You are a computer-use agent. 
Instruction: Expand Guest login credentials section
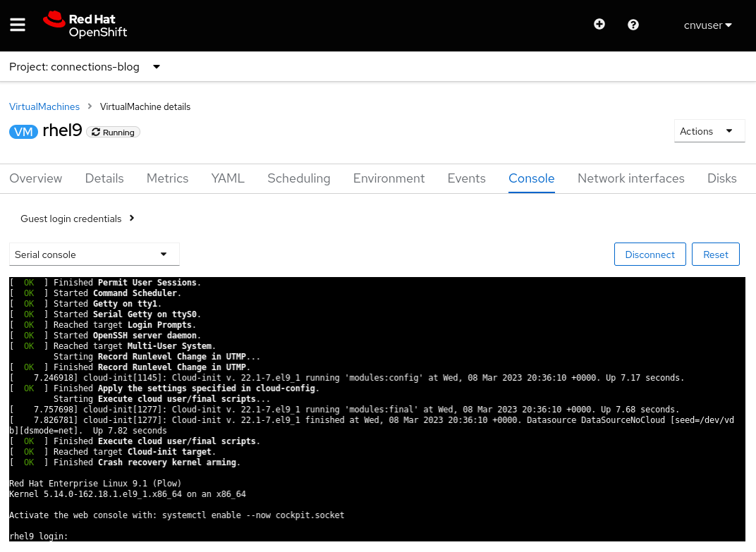click(78, 219)
